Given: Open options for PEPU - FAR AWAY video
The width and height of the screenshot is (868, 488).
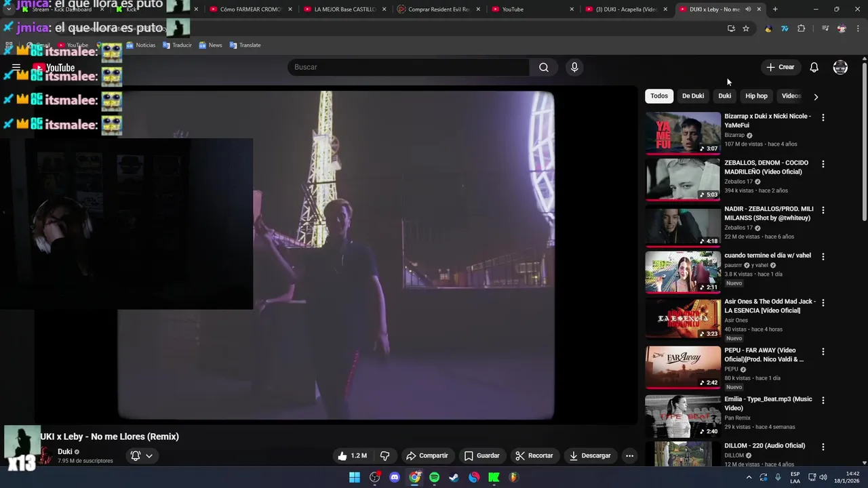Looking at the screenshot, I should pyautogui.click(x=823, y=352).
